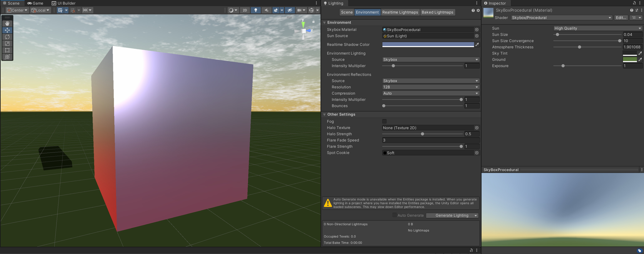Open the Baked Lightmaps tab
Viewport: 644px width, 254px height.
tap(437, 12)
